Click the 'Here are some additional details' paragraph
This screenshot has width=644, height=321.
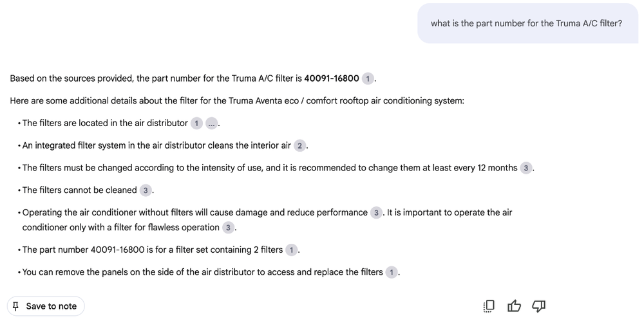click(236, 101)
